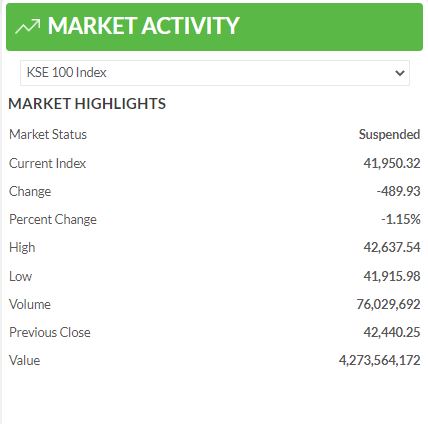The height and width of the screenshot is (424, 428).
Task: Click the Market Status label
Action: pos(48,135)
